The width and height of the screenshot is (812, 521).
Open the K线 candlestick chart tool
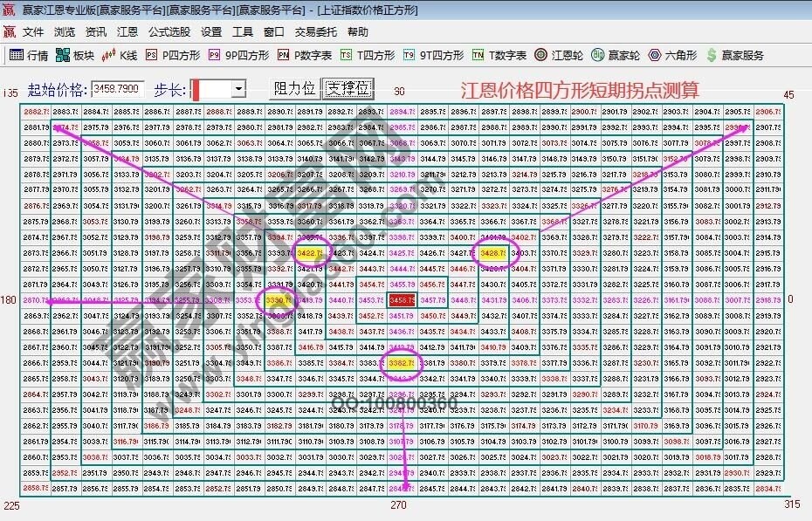(x=120, y=55)
